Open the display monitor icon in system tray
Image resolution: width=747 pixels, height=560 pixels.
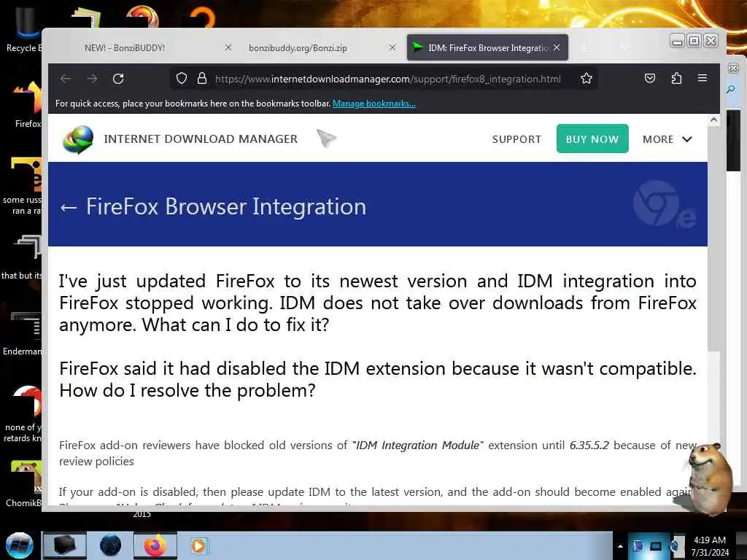click(656, 546)
